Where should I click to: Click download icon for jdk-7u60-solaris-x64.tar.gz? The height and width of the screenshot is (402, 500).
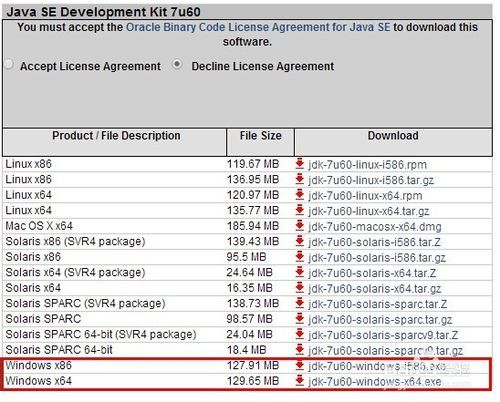click(300, 288)
